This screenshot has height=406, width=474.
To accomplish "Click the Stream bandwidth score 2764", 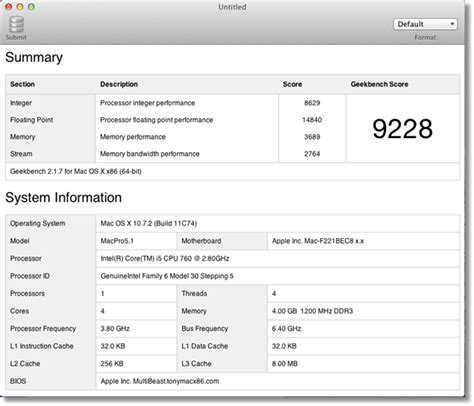I will [x=312, y=154].
